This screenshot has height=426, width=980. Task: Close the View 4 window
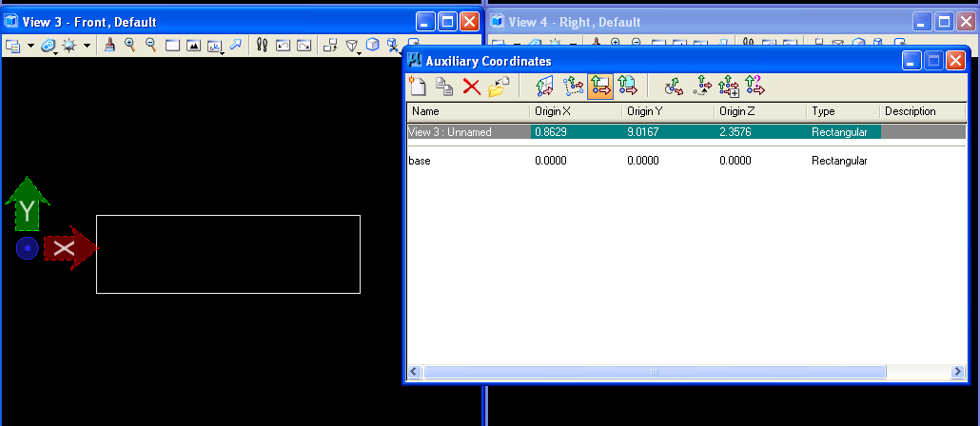[966, 22]
